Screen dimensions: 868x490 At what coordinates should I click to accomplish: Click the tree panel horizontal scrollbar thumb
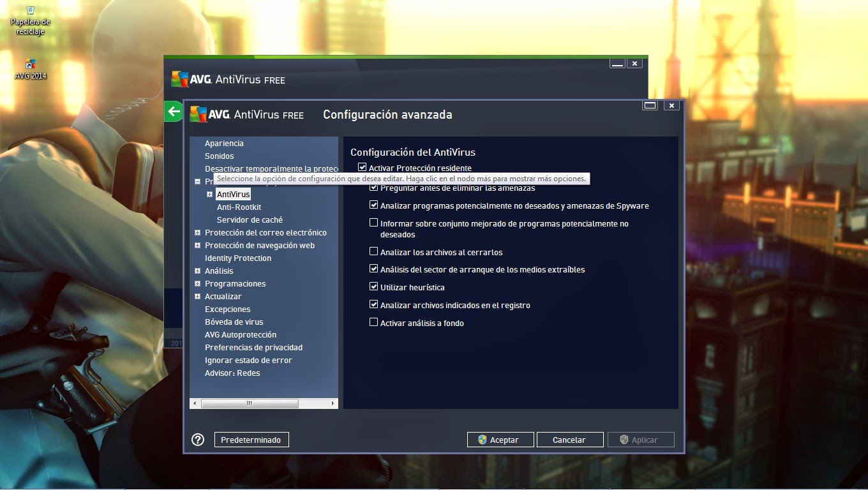[x=250, y=403]
